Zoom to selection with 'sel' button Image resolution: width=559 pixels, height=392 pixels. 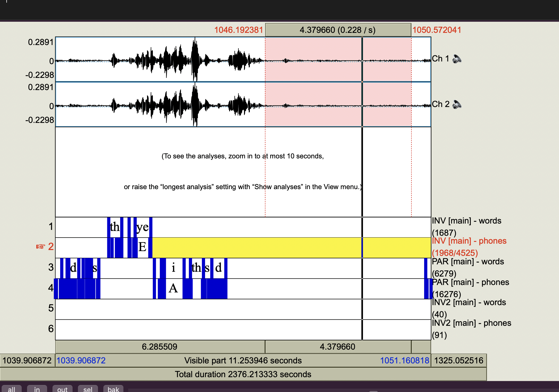[88, 389]
